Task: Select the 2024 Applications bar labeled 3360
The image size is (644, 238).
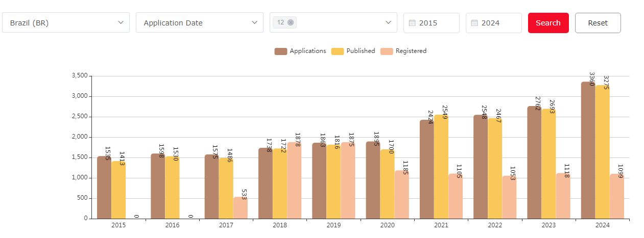Action: coord(588,153)
